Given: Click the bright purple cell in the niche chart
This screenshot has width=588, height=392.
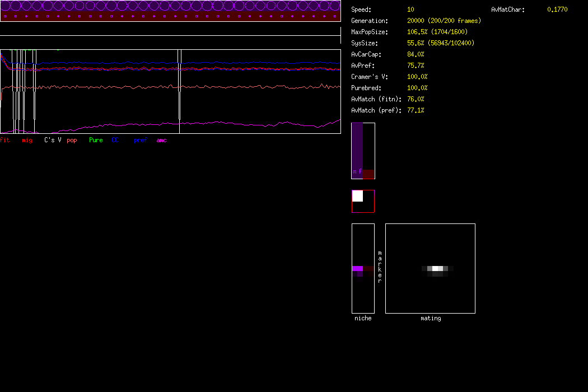Looking at the screenshot, I should click(357, 269).
